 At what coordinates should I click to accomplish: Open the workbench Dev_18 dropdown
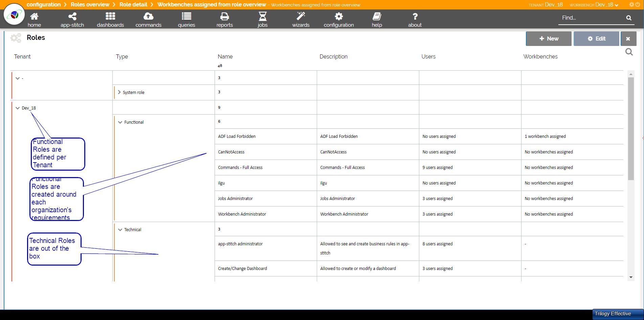[607, 5]
